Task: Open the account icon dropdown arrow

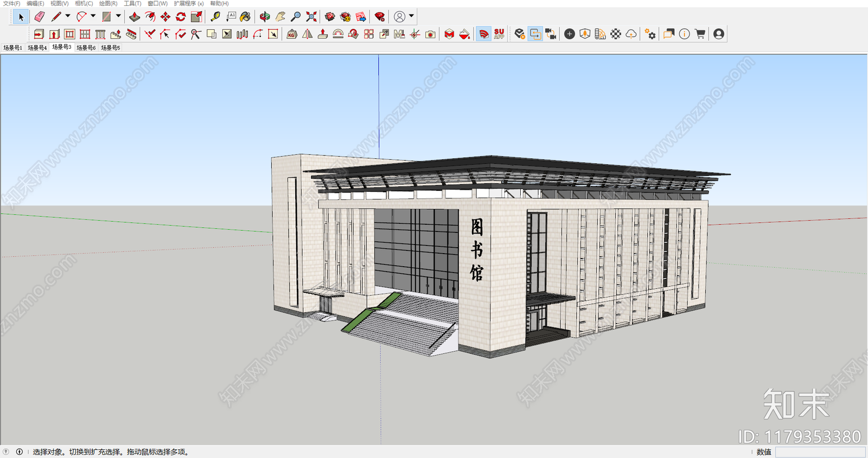Action: click(411, 17)
